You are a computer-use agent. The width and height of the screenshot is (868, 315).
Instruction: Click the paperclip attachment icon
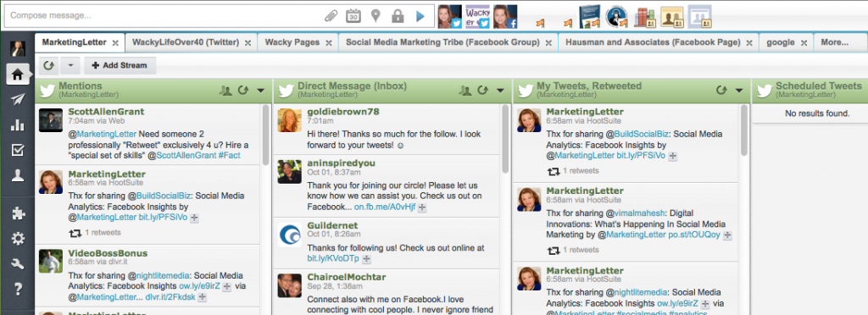331,16
